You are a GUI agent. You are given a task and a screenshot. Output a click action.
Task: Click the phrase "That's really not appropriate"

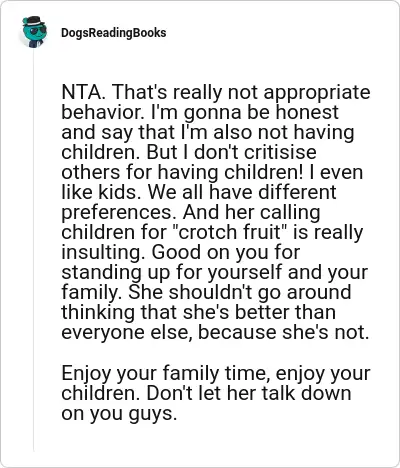tap(242, 92)
